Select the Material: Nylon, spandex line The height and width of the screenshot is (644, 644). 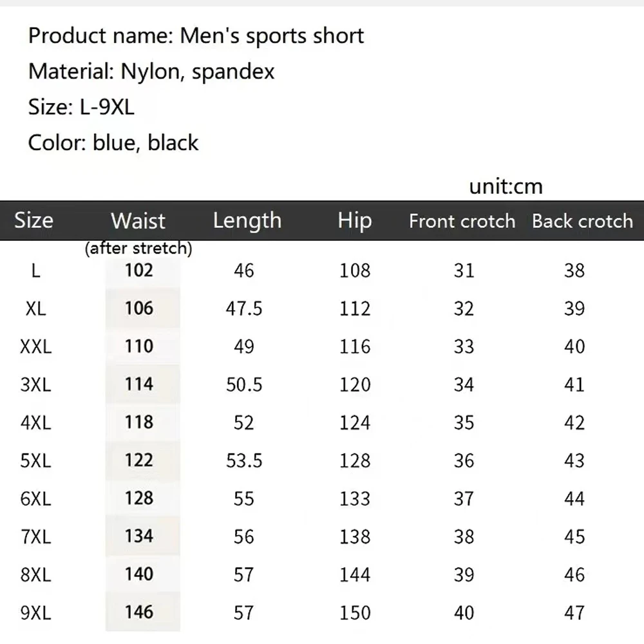(151, 71)
